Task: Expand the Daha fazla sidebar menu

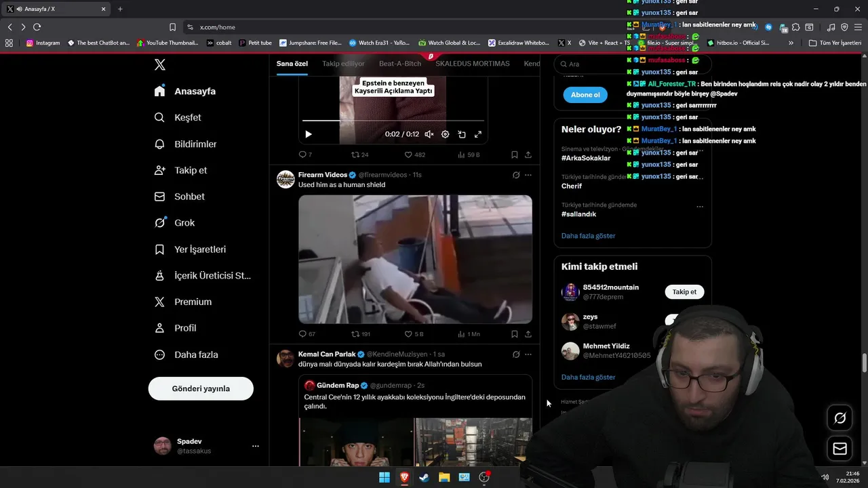Action: [186, 354]
